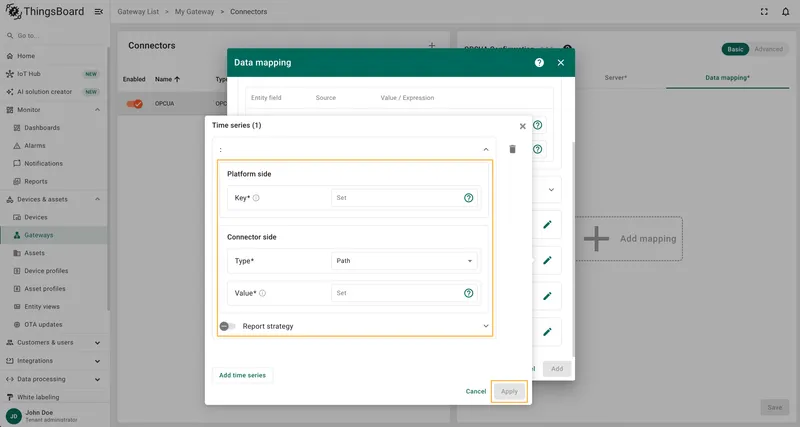Screen dimensions: 800x427
Task: Toggle the OPCUA connector enabled switch
Action: coord(135,104)
